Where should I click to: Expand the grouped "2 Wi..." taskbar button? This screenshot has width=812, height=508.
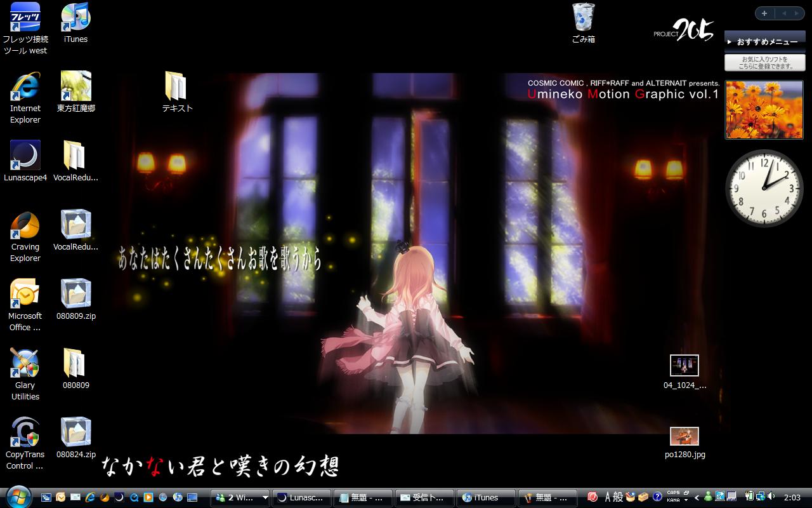pyautogui.click(x=240, y=497)
